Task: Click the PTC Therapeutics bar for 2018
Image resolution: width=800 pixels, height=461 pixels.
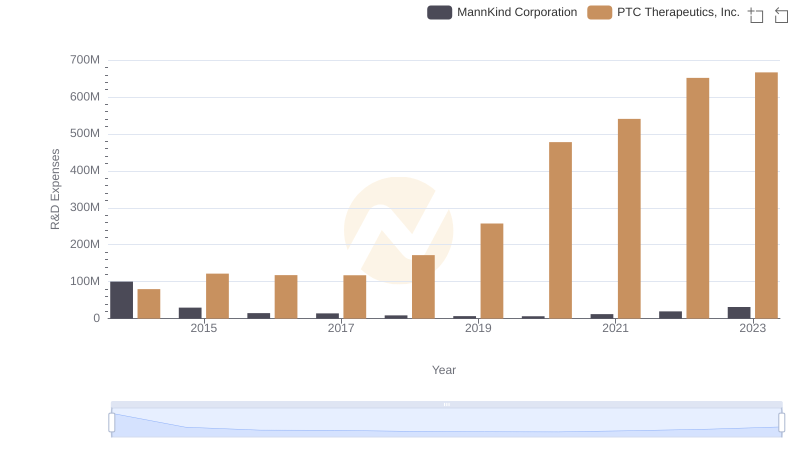Action: coord(423,287)
